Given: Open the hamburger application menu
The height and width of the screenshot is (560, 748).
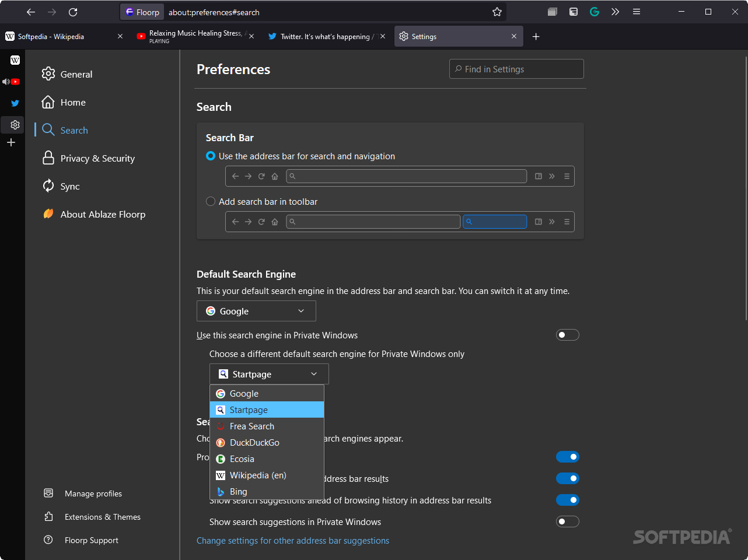Looking at the screenshot, I should (637, 12).
